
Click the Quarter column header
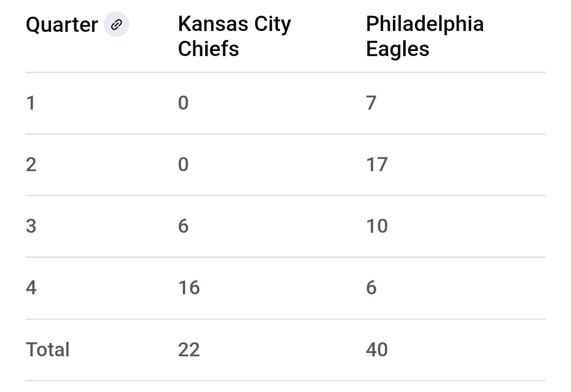[x=62, y=25]
